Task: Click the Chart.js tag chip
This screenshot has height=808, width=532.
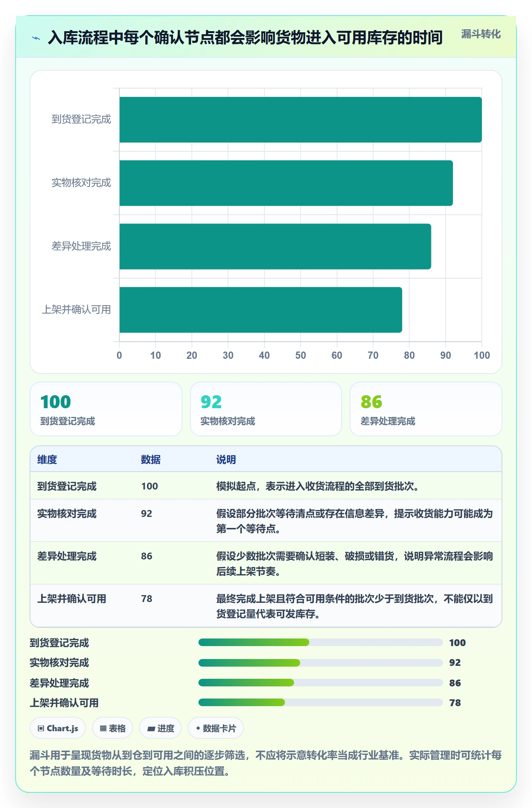Action: tap(58, 728)
